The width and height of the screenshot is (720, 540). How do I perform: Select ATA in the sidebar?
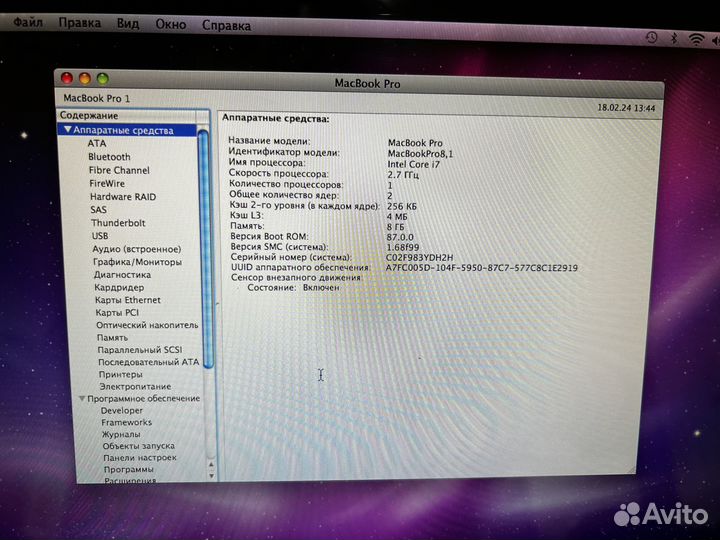97,143
